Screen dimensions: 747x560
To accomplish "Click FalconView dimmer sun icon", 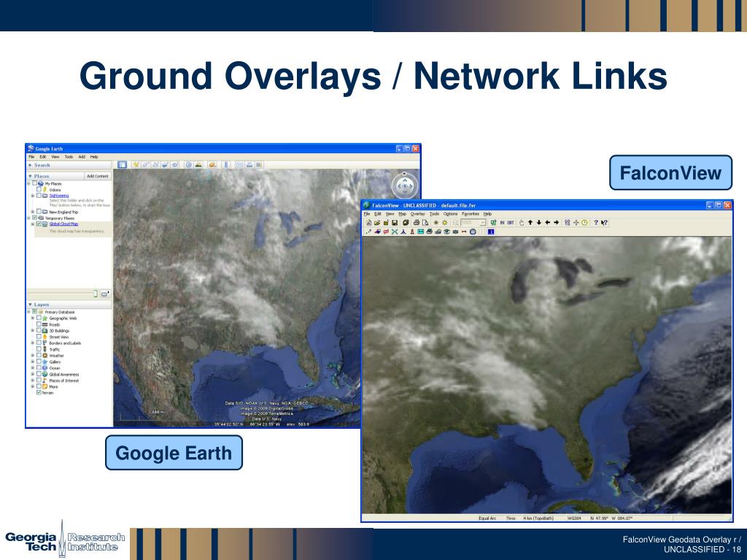I will [x=436, y=222].
